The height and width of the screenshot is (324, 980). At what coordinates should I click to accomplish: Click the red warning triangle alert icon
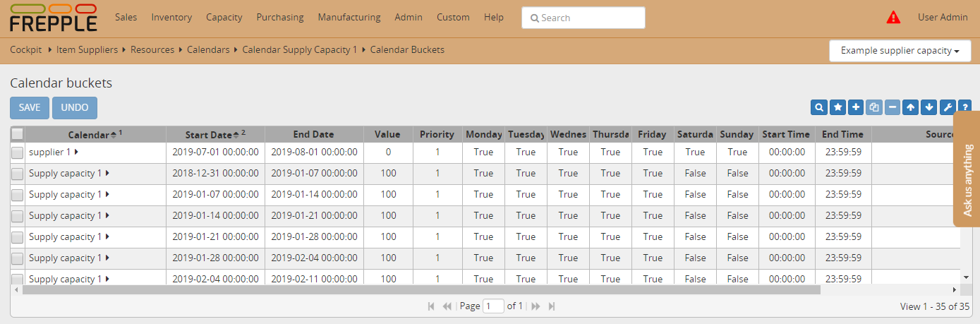893,17
